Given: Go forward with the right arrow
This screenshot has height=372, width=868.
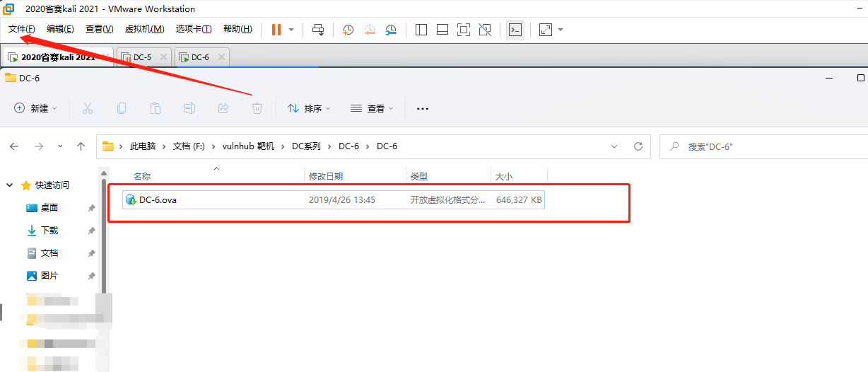Looking at the screenshot, I should click(39, 146).
